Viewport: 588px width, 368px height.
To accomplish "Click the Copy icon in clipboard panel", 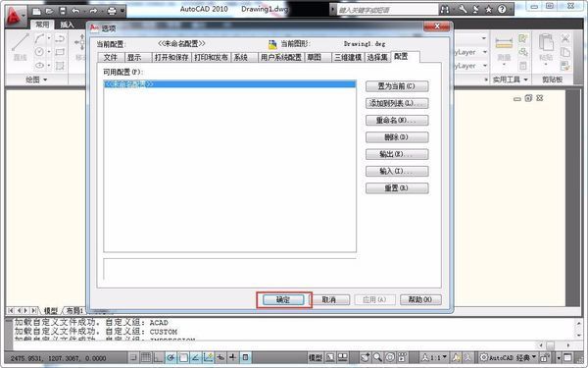I will pos(565,52).
